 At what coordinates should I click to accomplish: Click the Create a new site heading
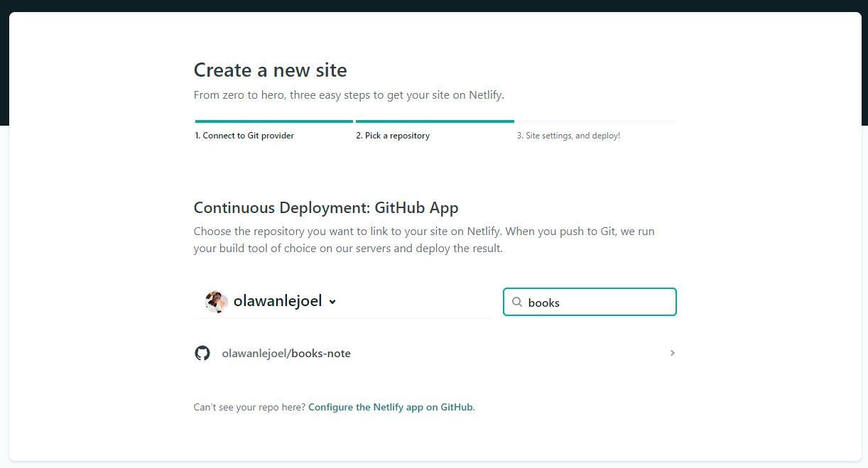pyautogui.click(x=271, y=70)
